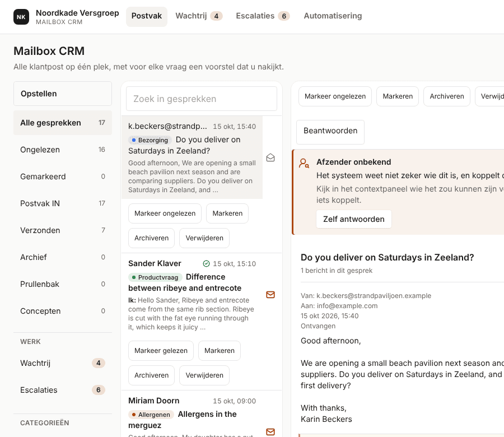
Task: Click Archiveren in detail toolbar
Action: pos(447,96)
